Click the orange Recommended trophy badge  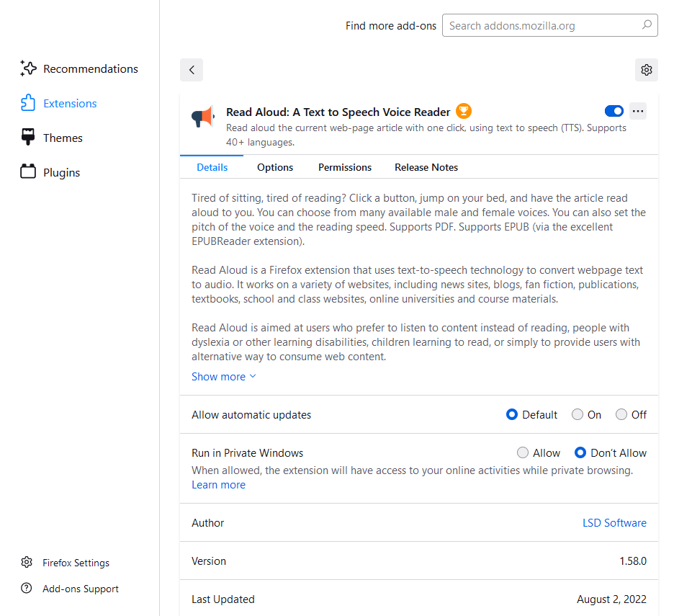tap(464, 111)
